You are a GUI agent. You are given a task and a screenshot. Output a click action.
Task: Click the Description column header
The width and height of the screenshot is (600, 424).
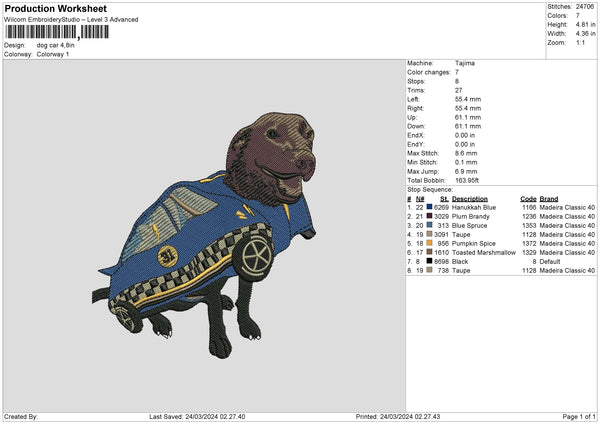tap(469, 198)
